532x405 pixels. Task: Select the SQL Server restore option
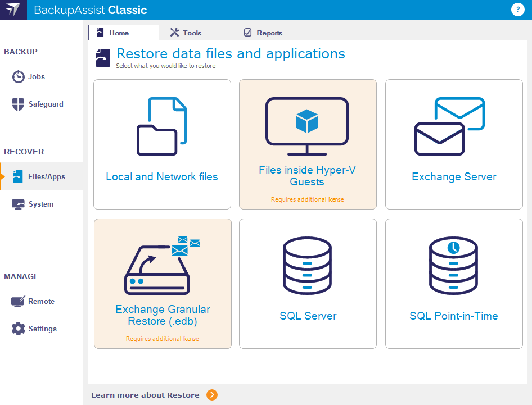(308, 284)
